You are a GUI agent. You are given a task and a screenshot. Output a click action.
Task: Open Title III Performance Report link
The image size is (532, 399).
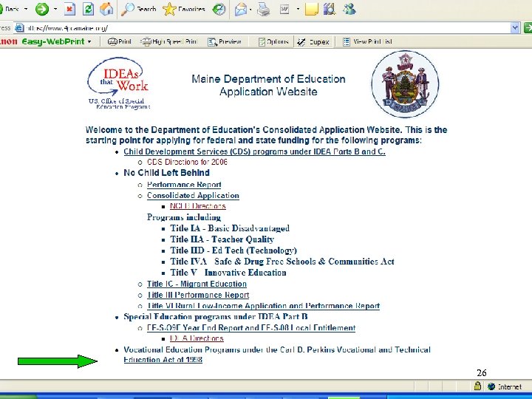tap(198, 295)
